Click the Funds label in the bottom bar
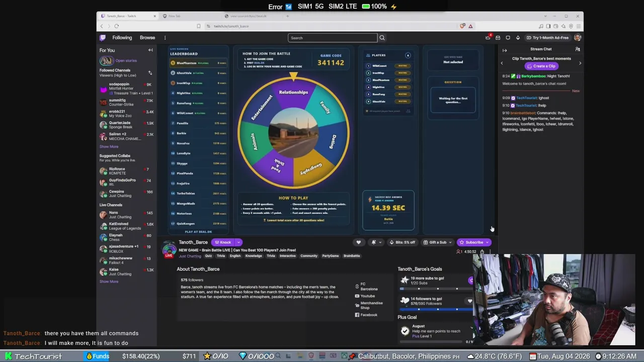Image resolution: width=644 pixels, height=362 pixels. click(98, 356)
